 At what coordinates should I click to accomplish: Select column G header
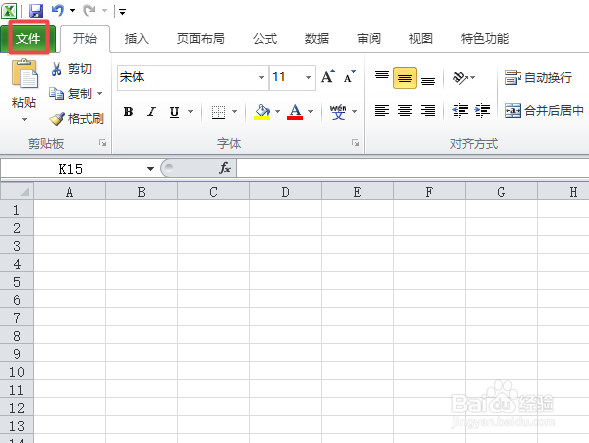point(501,192)
